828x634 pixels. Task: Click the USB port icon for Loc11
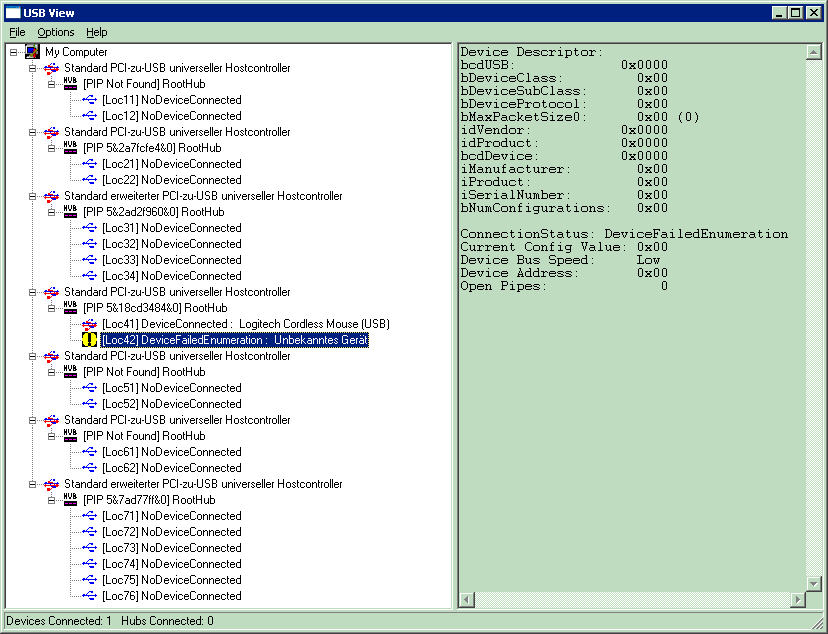[x=90, y=100]
